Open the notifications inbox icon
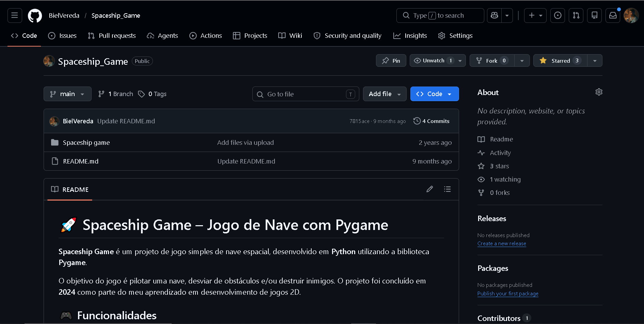 [x=613, y=15]
